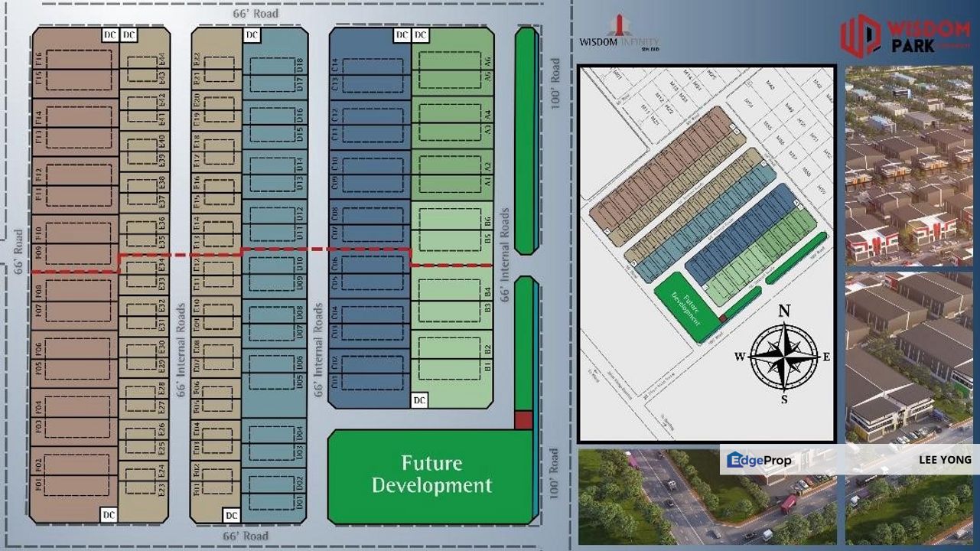
Task: Click the red dashed phase boundary line
Action: coord(306,250)
